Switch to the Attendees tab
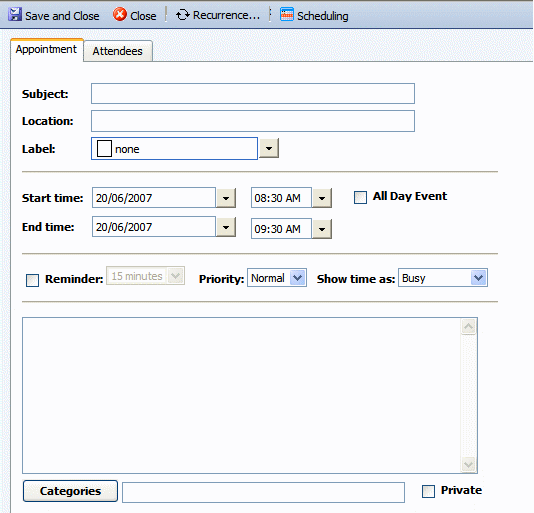The image size is (534, 513). pos(118,51)
